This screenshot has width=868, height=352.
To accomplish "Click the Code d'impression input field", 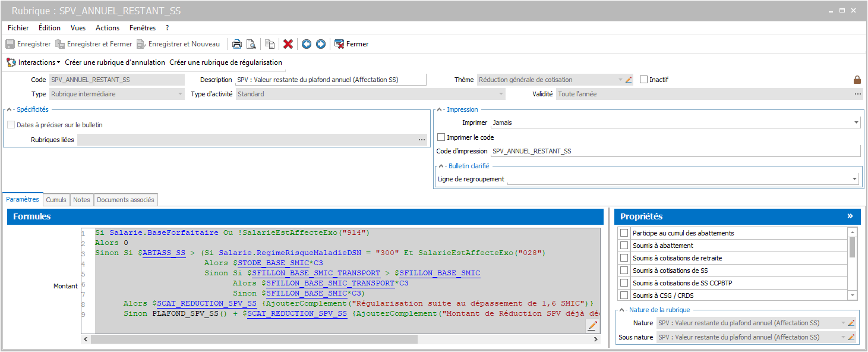I will pos(676,151).
